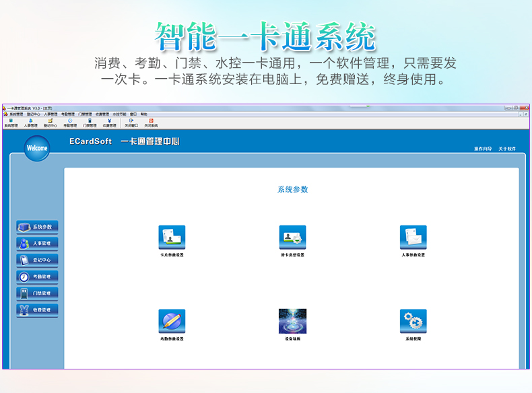
Task: Click the 操作向导 link
Action: tap(483, 149)
